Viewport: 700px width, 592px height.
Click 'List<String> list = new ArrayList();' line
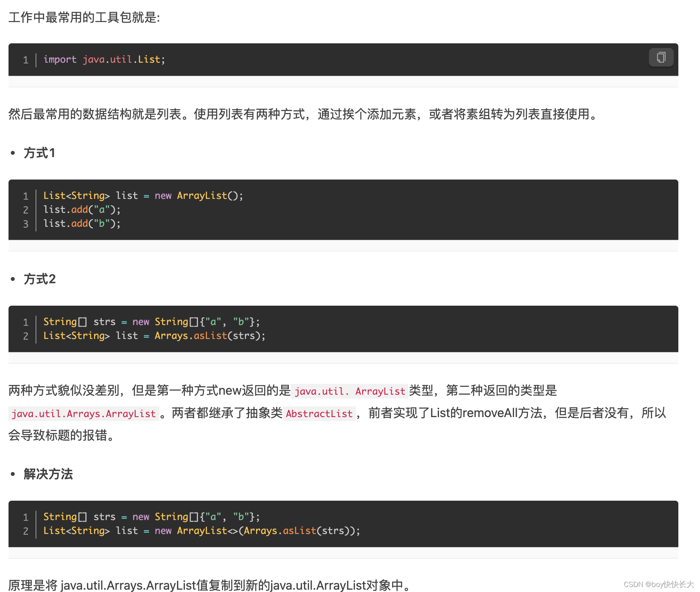143,196
